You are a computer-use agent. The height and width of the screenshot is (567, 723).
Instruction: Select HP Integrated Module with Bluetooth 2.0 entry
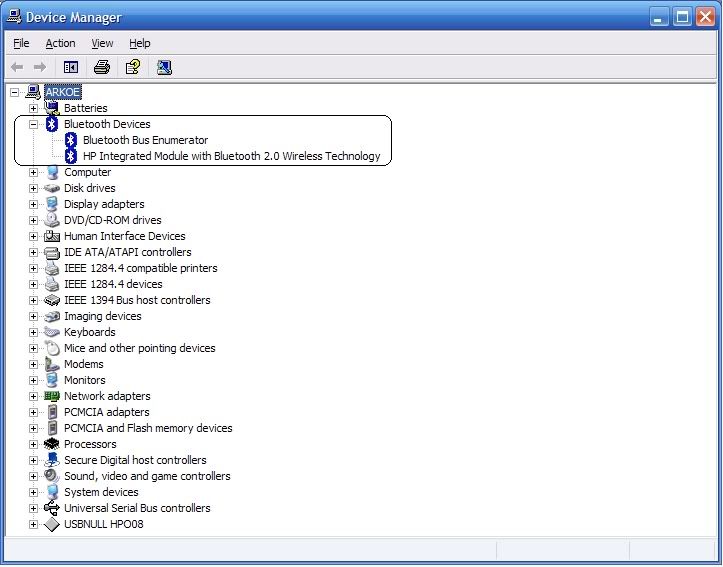coord(231,156)
